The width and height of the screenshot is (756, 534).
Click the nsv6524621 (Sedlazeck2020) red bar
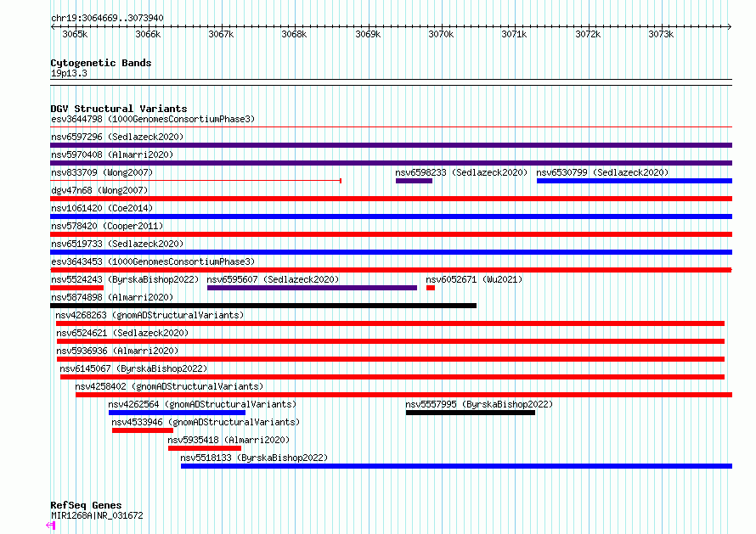[391, 341]
